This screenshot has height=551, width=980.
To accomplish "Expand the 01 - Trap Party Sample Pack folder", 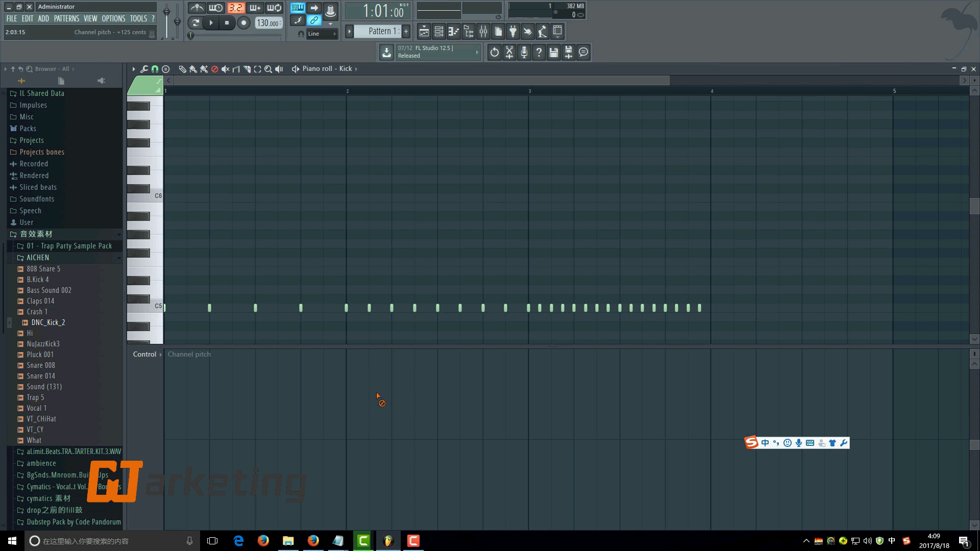I will [69, 246].
